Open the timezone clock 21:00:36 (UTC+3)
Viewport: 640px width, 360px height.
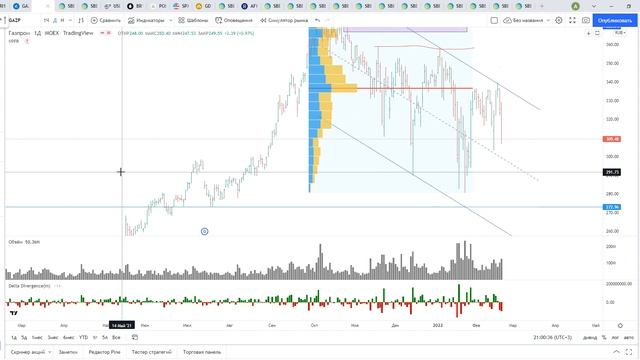point(552,338)
